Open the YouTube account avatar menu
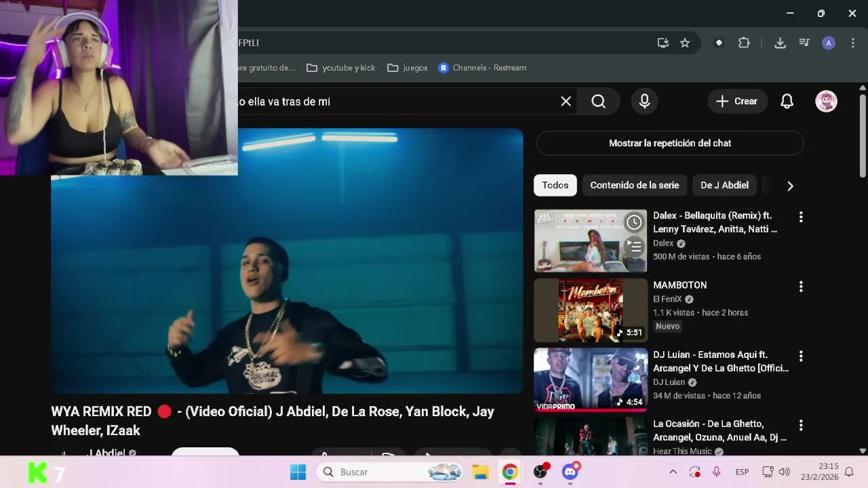The width and height of the screenshot is (868, 488). [826, 102]
